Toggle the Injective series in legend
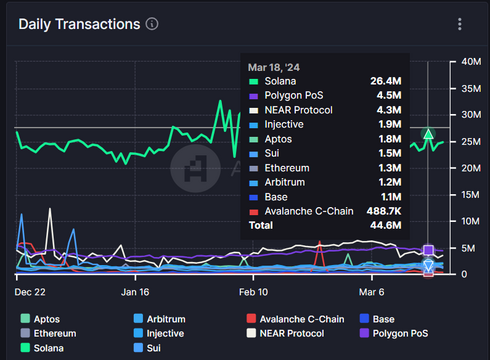The image size is (490, 360). 159,333
